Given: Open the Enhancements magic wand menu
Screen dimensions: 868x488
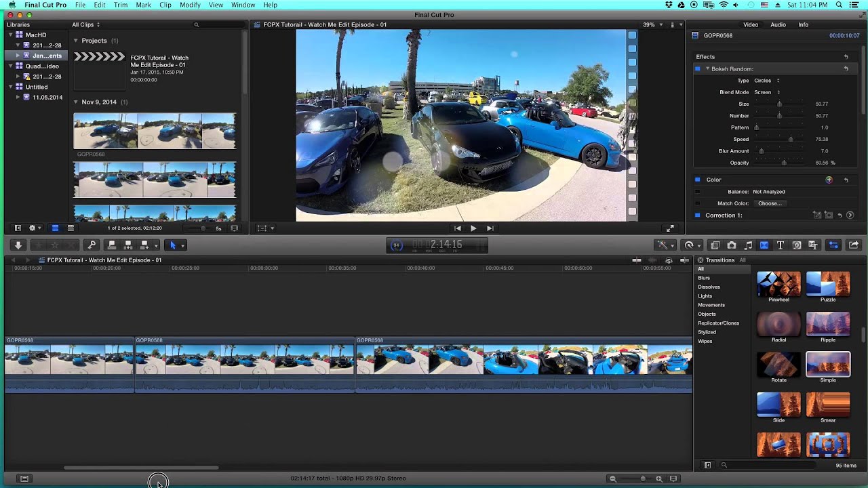Looking at the screenshot, I should tap(665, 245).
